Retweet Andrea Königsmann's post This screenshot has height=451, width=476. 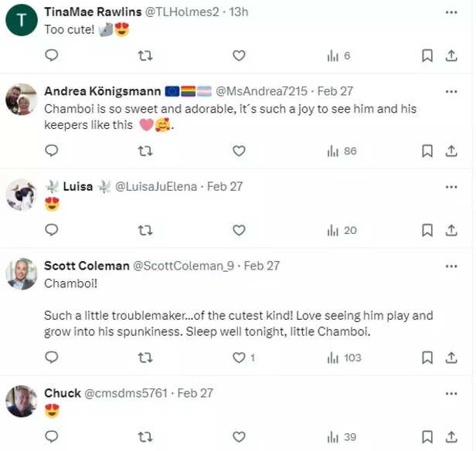tap(144, 151)
